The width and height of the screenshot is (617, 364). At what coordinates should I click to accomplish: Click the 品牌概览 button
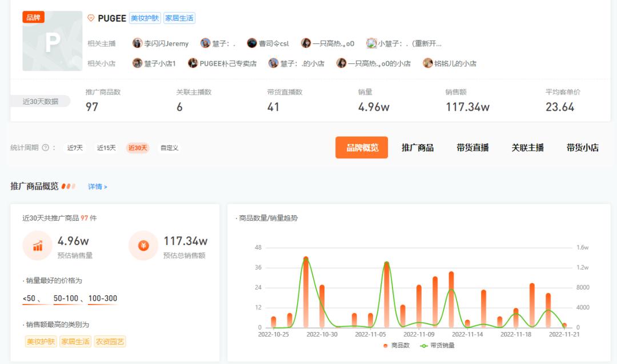pyautogui.click(x=362, y=147)
